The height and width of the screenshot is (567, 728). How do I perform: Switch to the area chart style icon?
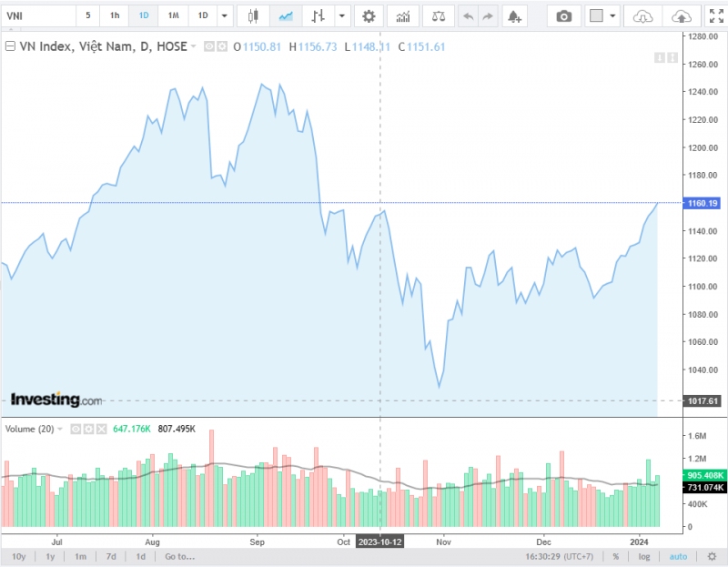pyautogui.click(x=286, y=16)
